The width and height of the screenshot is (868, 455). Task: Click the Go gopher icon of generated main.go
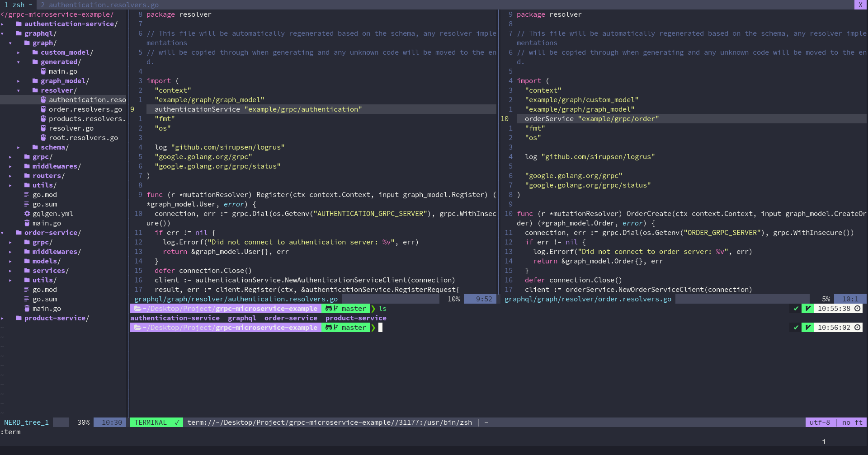coord(43,71)
